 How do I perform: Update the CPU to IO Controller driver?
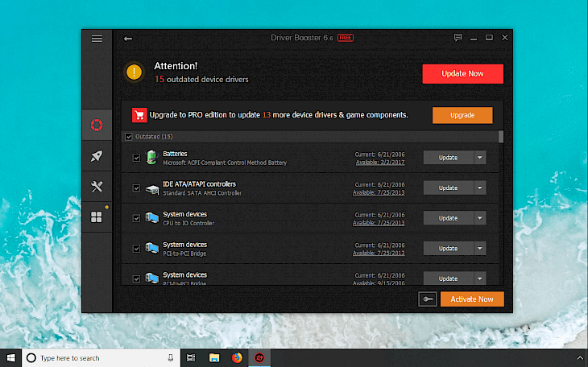point(449,218)
